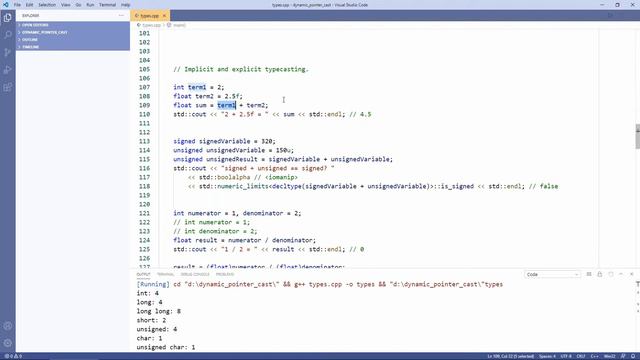Click the C++ language mode status item
This screenshot has width=640, height=360.
click(x=594, y=356)
